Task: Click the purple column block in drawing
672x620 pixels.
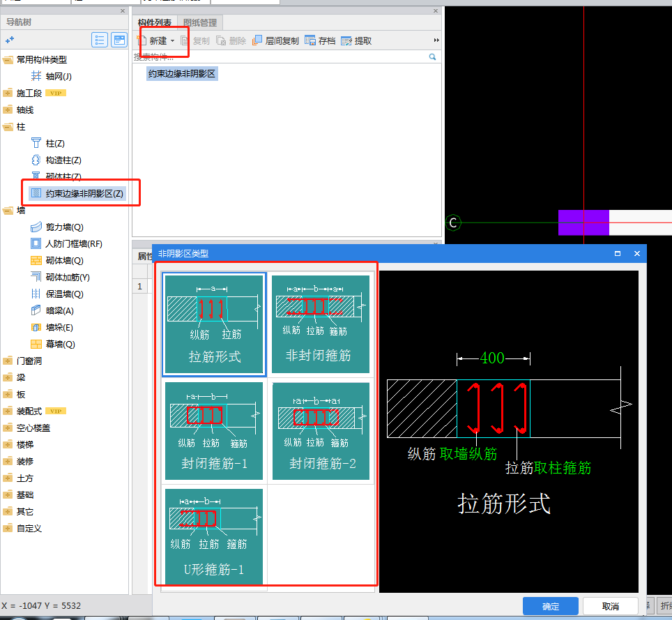Action: point(583,222)
